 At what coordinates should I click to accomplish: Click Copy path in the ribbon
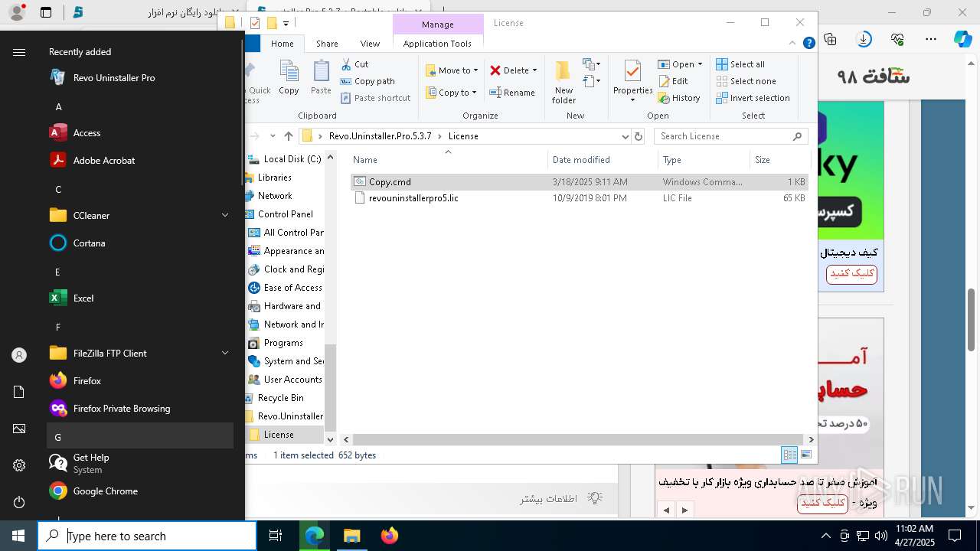click(367, 81)
